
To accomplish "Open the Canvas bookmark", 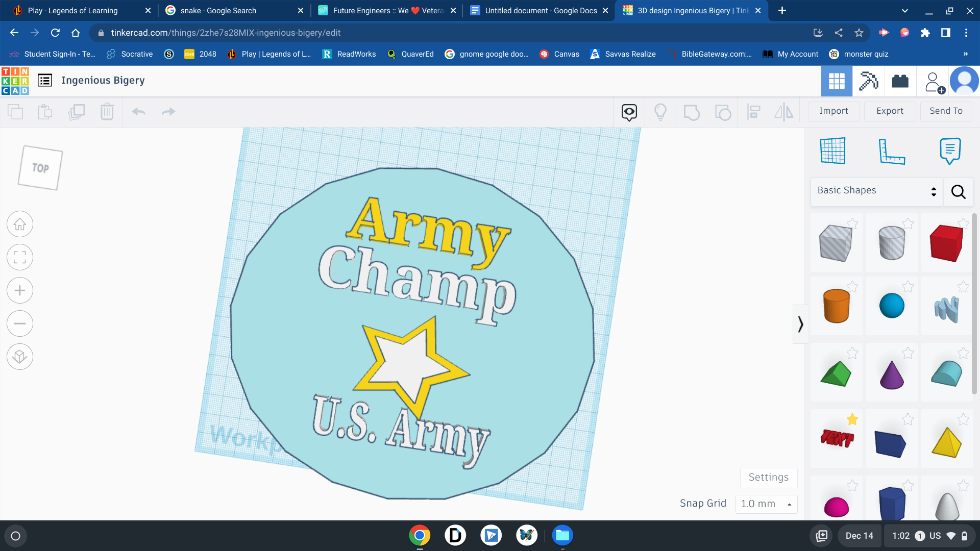I will (559, 54).
